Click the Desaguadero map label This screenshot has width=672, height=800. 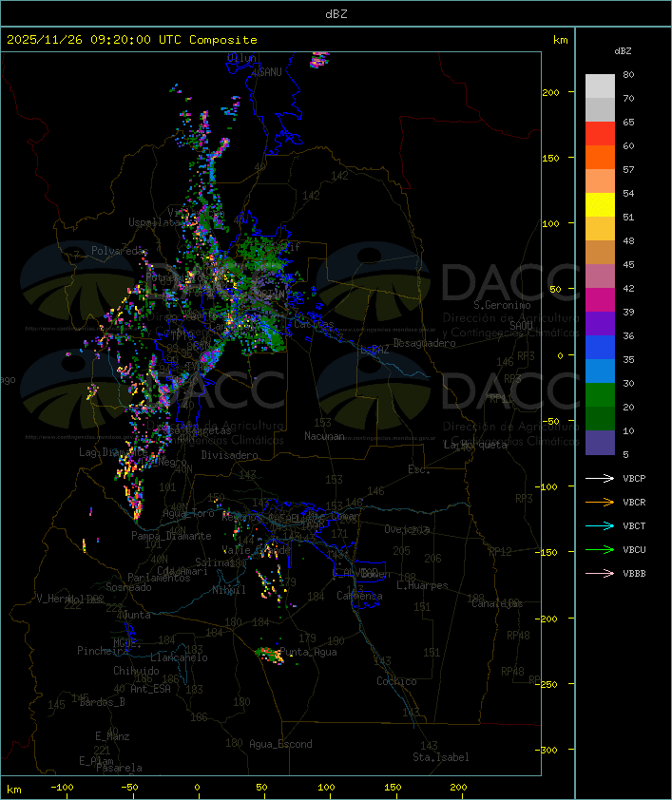click(424, 343)
